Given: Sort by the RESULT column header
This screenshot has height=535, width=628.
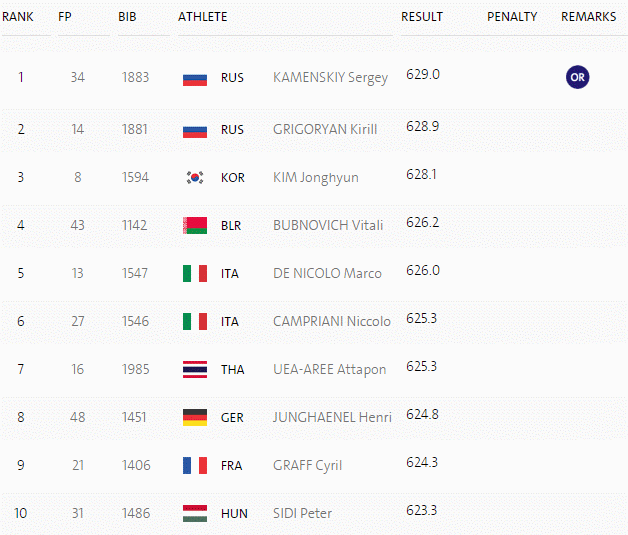Looking at the screenshot, I should pyautogui.click(x=422, y=17).
